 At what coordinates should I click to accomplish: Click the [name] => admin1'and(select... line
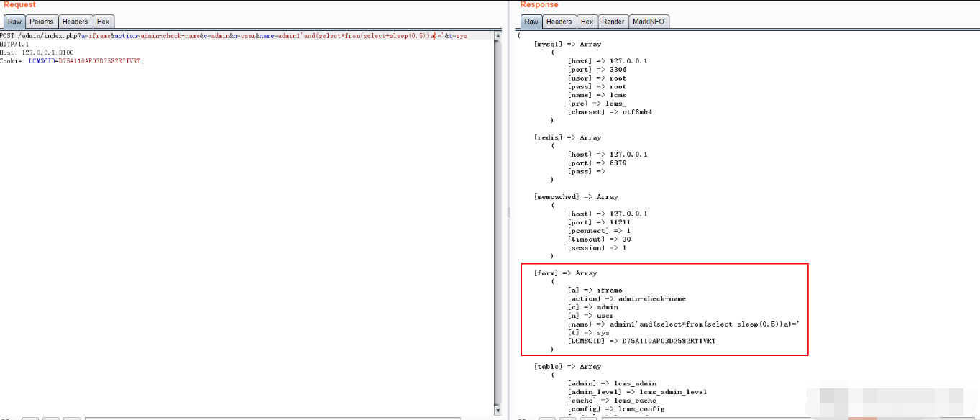pyautogui.click(x=683, y=324)
